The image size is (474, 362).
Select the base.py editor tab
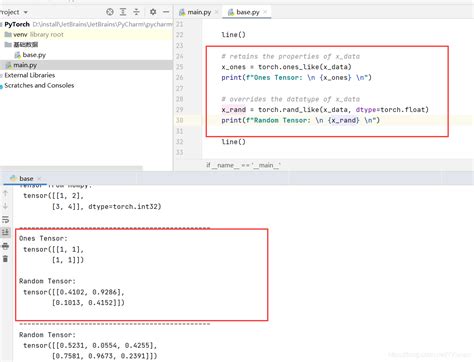tap(247, 12)
